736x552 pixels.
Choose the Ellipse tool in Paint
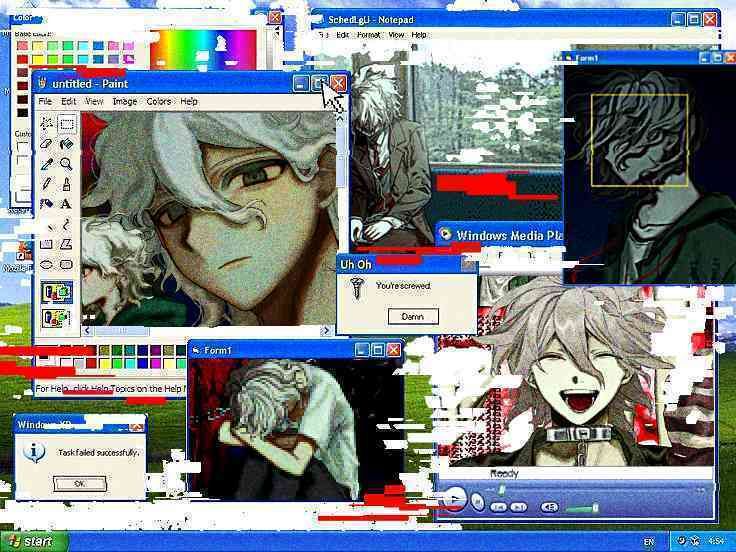pyautogui.click(x=46, y=264)
